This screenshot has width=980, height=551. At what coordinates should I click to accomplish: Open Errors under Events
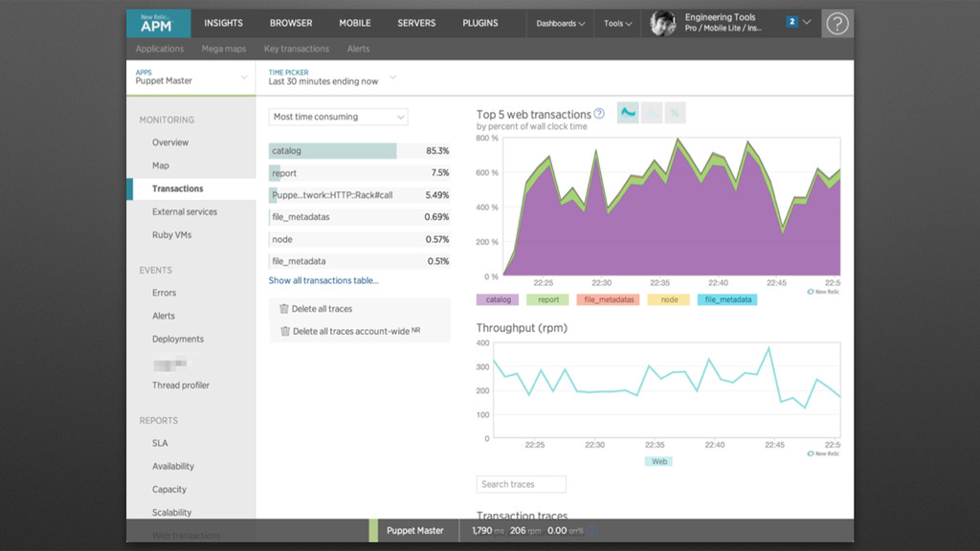[164, 293]
